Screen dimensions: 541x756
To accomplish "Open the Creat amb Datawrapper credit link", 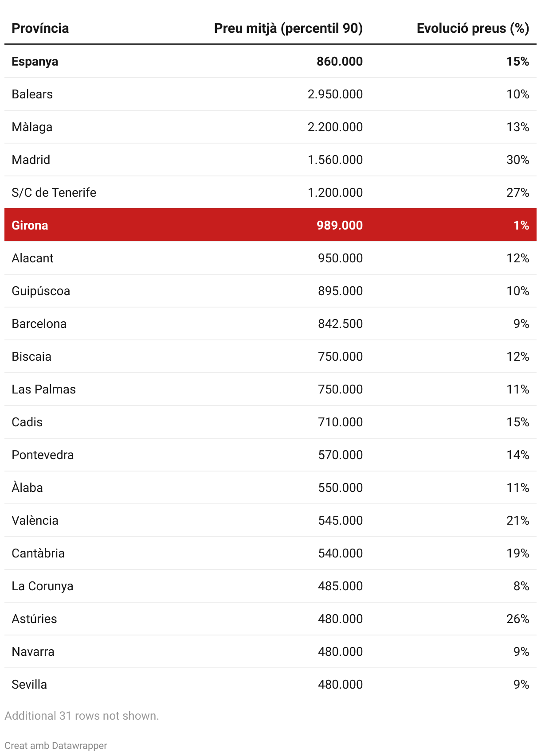I will [56, 745].
